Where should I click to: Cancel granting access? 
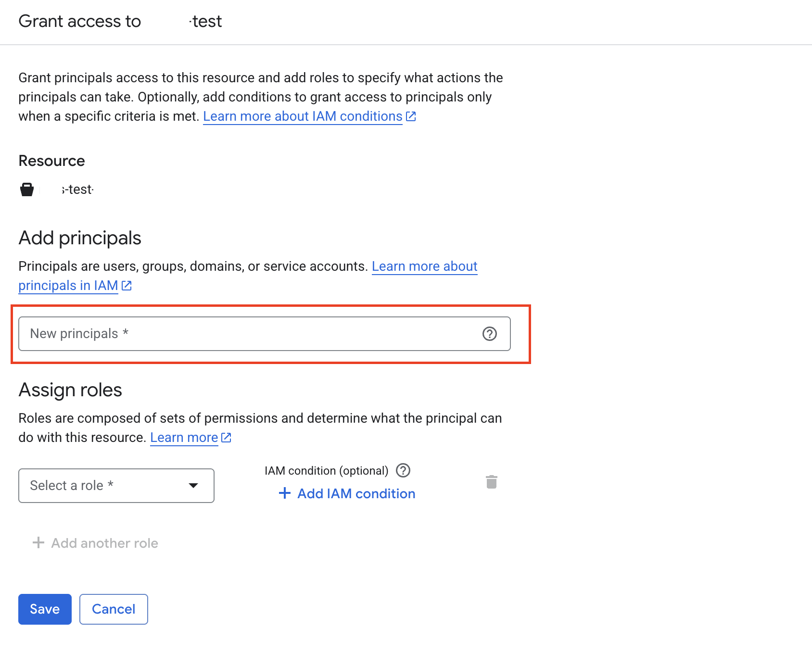point(114,609)
